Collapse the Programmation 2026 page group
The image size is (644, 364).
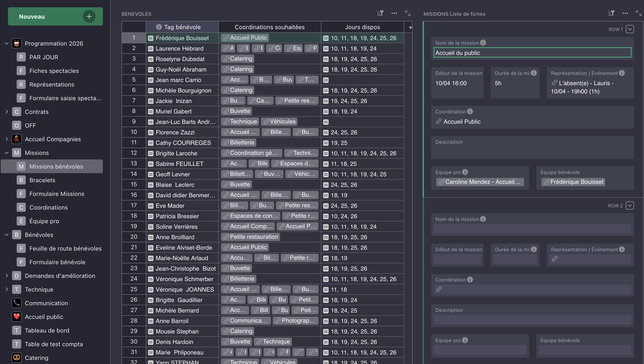(x=7, y=44)
